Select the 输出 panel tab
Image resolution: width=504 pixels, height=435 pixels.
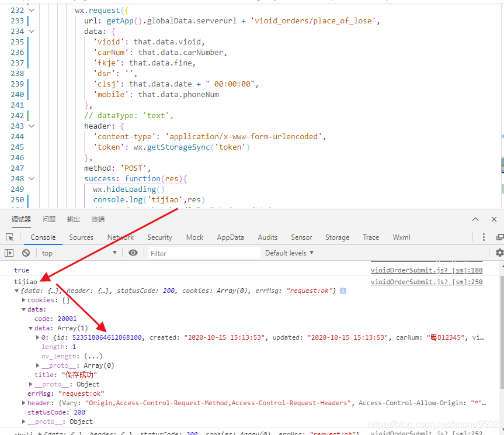point(73,219)
